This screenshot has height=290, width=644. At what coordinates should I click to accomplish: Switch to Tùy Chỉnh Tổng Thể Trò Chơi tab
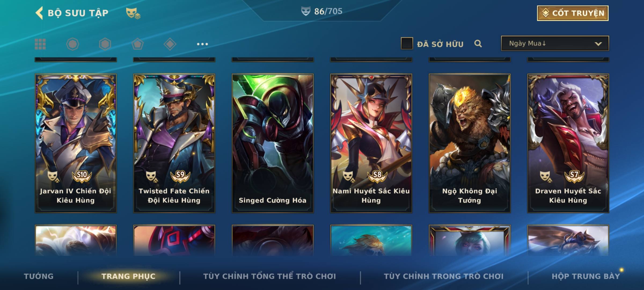[x=269, y=276]
